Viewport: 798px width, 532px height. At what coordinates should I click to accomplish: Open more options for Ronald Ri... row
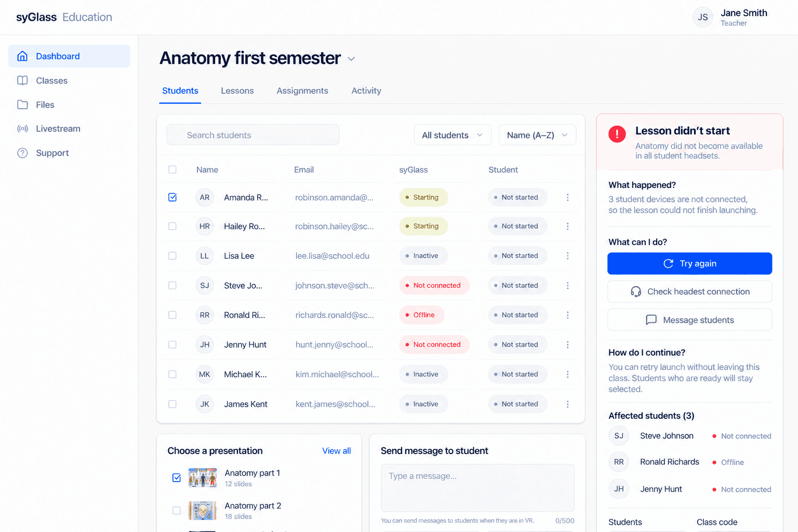tap(567, 315)
